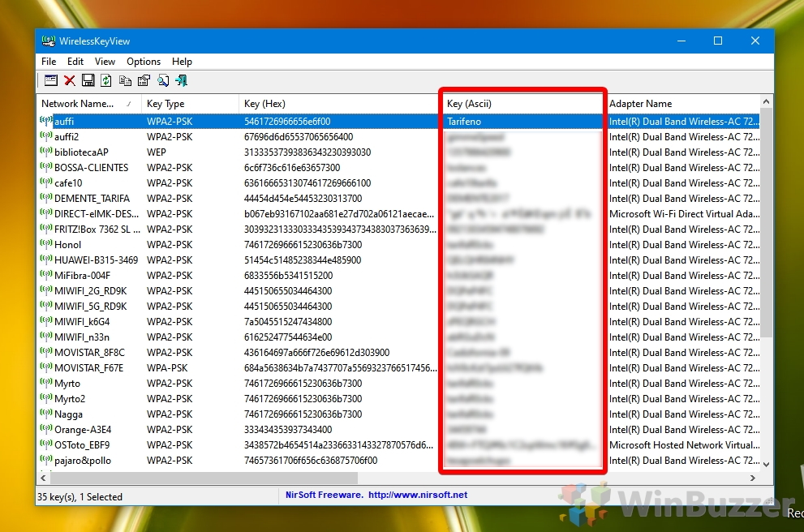The height and width of the screenshot is (532, 804).
Task: Click the Tarifeno ASCII key cell
Action: click(x=464, y=122)
